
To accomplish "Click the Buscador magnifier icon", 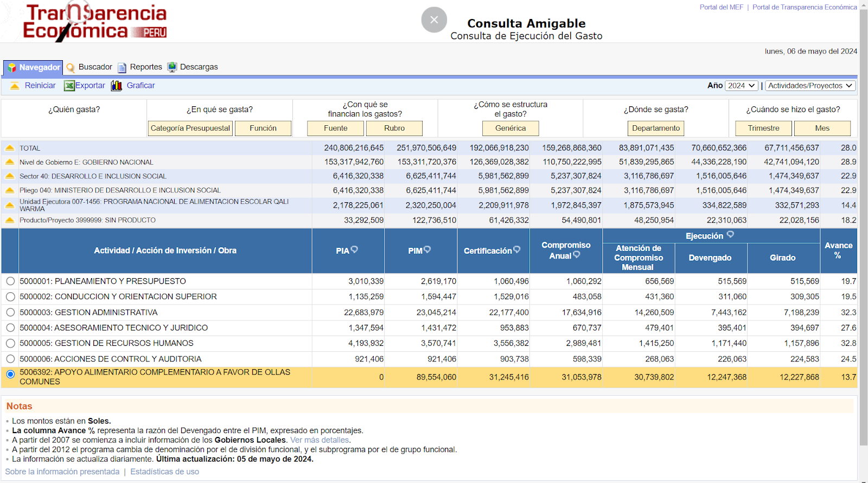I will tap(71, 68).
